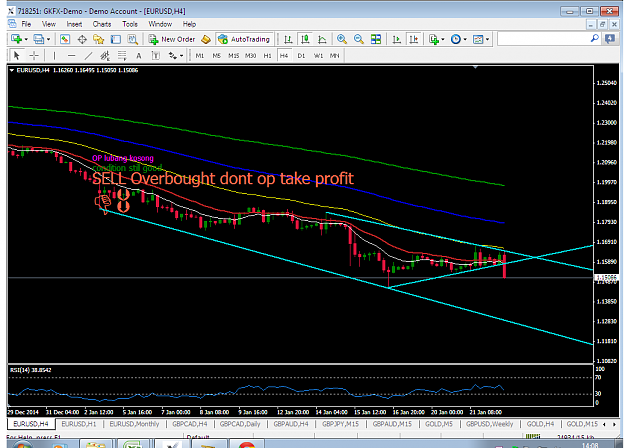625x448 pixels.
Task: Click the search magnifier icon
Action: pos(595,39)
